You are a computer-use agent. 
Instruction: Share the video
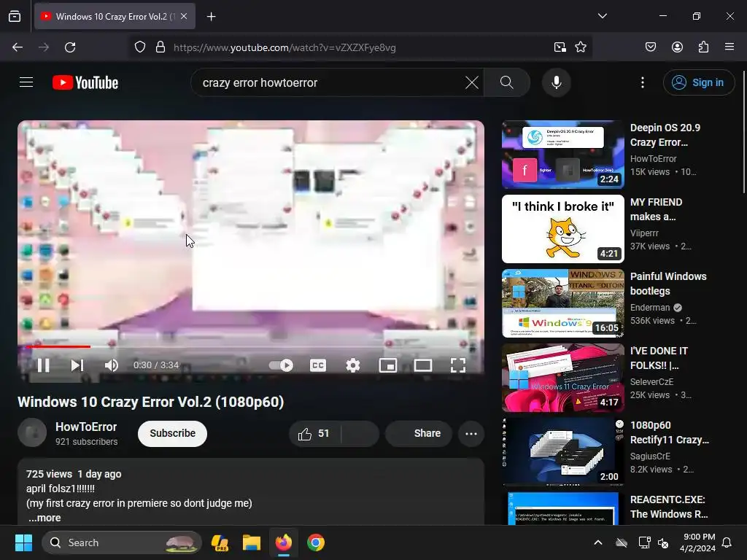419,433
